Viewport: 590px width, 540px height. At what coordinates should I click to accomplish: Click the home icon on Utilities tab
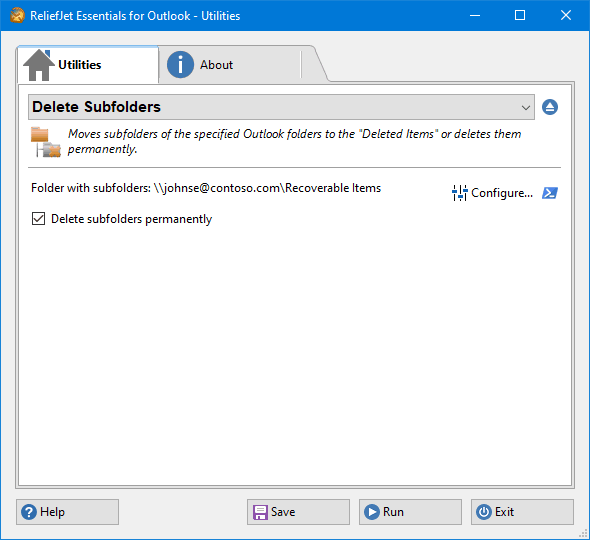[x=39, y=65]
